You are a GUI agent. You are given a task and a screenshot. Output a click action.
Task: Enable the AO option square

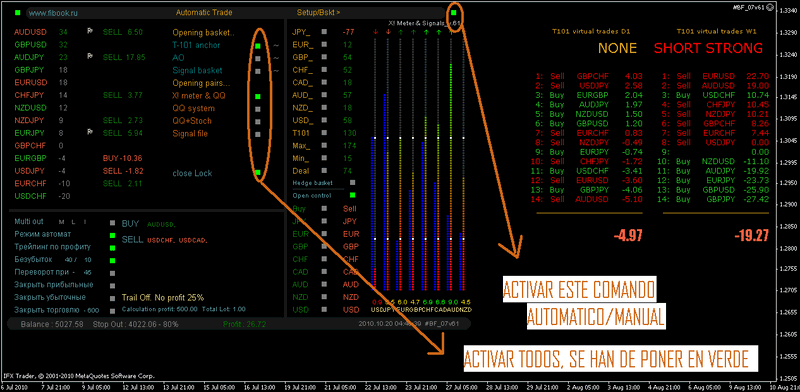click(258, 58)
